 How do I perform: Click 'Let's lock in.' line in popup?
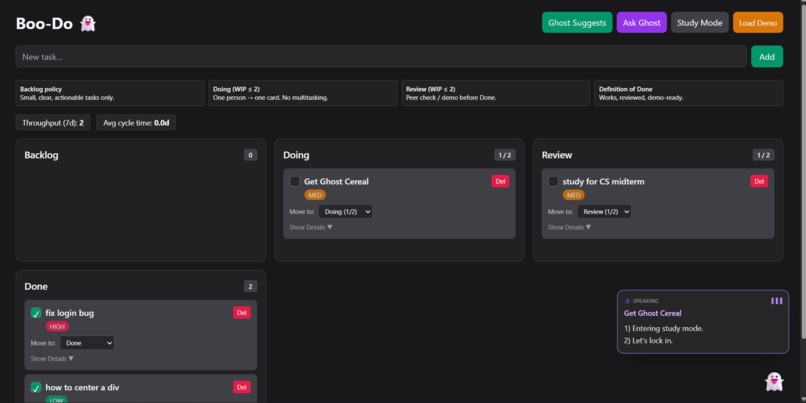tap(648, 340)
